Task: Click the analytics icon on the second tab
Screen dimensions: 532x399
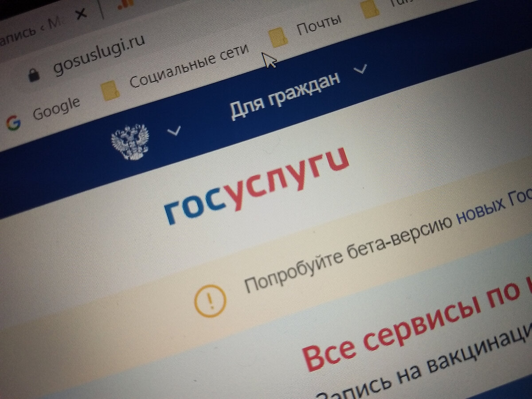Action: (125, 4)
